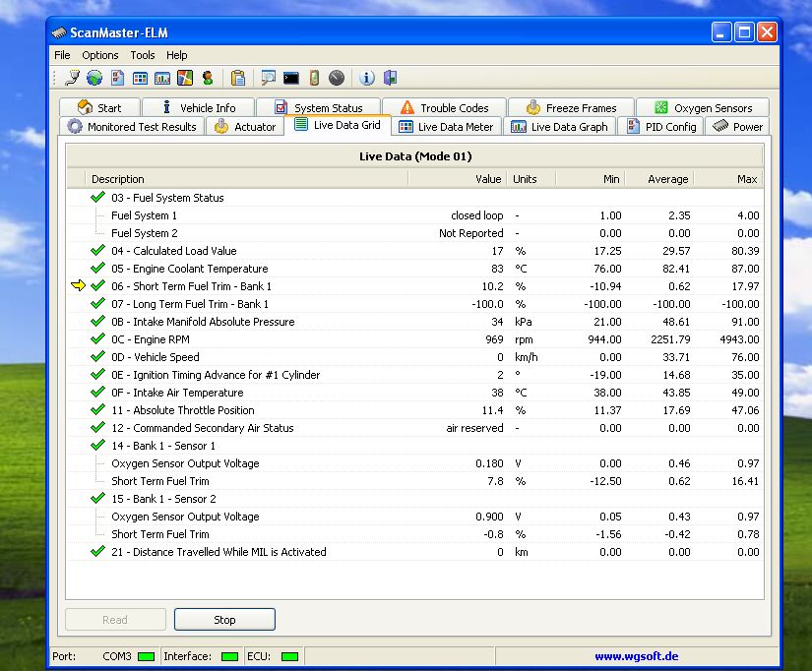This screenshot has width=812, height=671.
Task: Select 11 - Absolute Throttle Position row
Action: click(414, 410)
